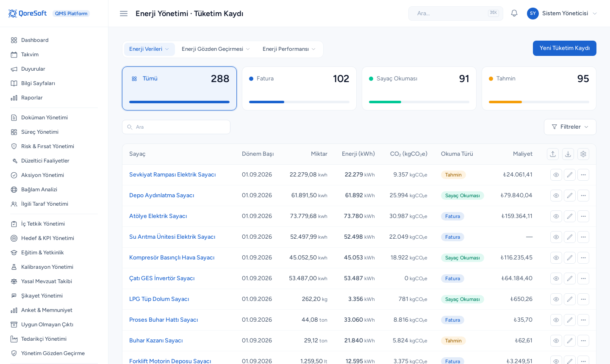Expand the Enerji Gözden Geçirmesi dropdown
610x364 pixels.
(216, 49)
